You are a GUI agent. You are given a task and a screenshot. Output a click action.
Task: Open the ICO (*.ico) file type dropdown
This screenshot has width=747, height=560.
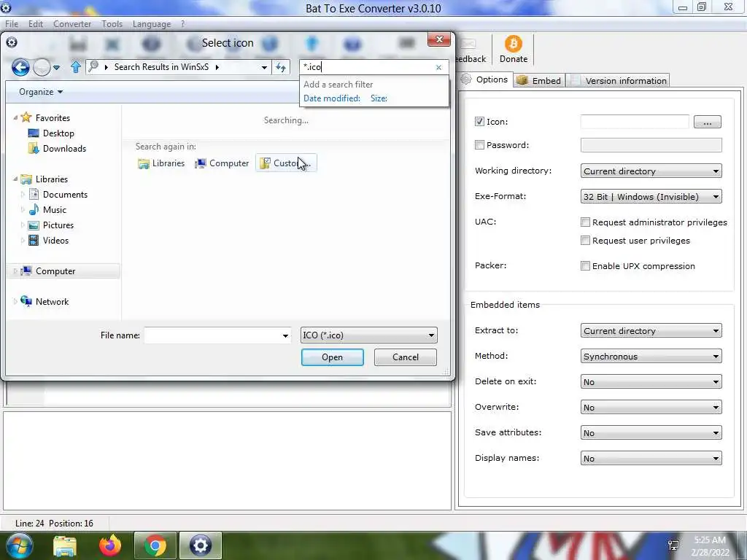pos(368,335)
